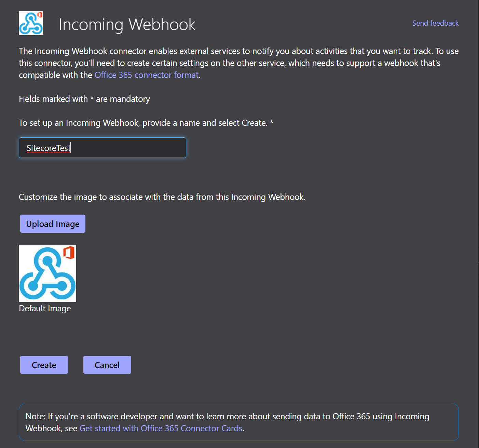The width and height of the screenshot is (479, 448).
Task: Click the mandatory fields notice text
Action: pos(84,99)
